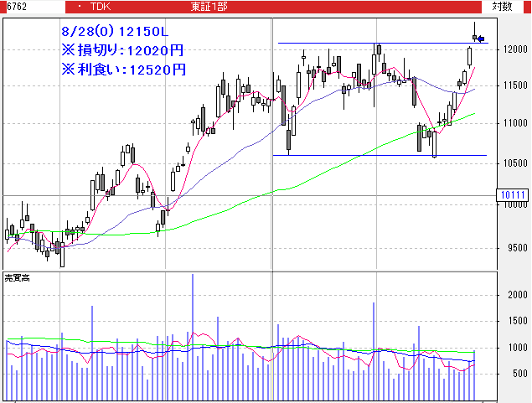Image resolution: width=532 pixels, height=403 pixels.
Task: Click the 売買高 volume panel label
Action: (x=17, y=277)
